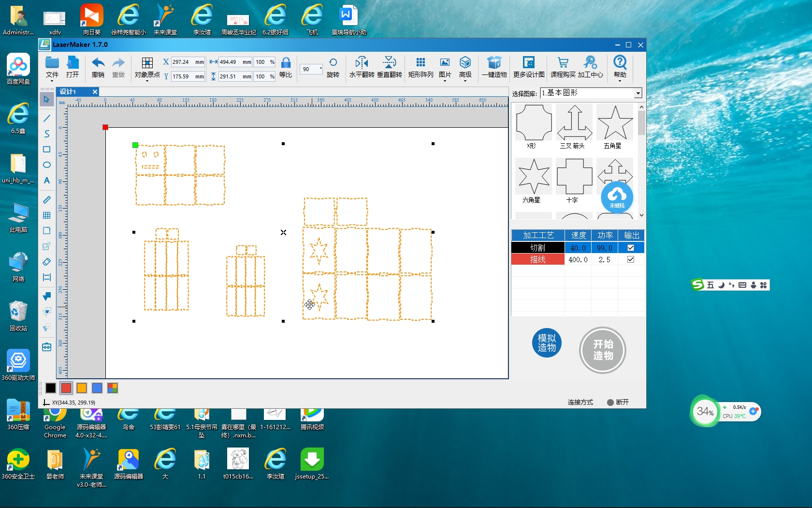This screenshot has height=508, width=812.
Task: Click the 断开 connection status
Action: coord(618,402)
